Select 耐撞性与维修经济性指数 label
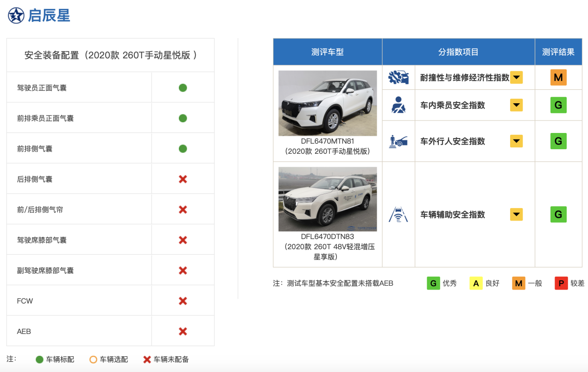This screenshot has height=372, width=588. click(465, 77)
